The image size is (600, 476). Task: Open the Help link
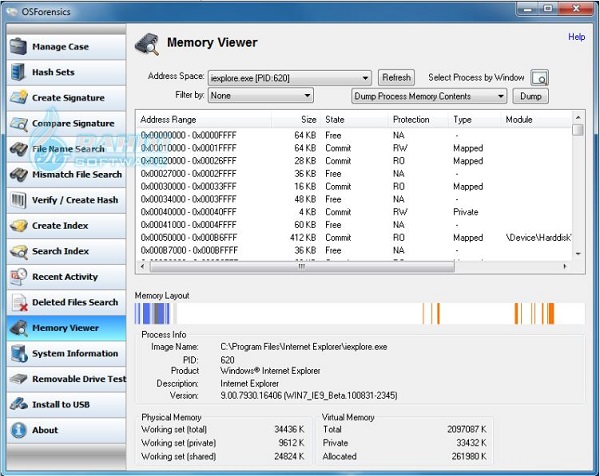[x=576, y=37]
